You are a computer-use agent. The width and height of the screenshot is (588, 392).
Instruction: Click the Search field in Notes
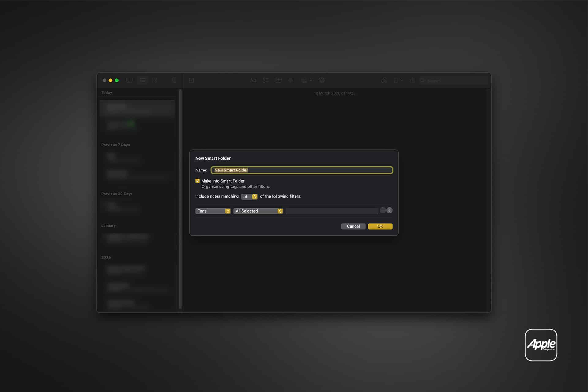tap(453, 81)
